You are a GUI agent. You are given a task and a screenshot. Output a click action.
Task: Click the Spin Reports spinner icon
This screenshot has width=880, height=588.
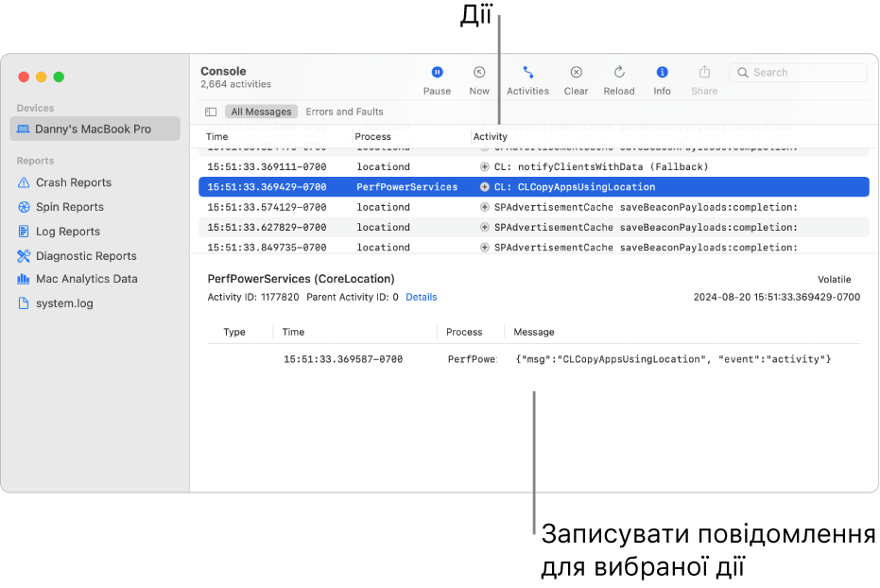tap(24, 207)
